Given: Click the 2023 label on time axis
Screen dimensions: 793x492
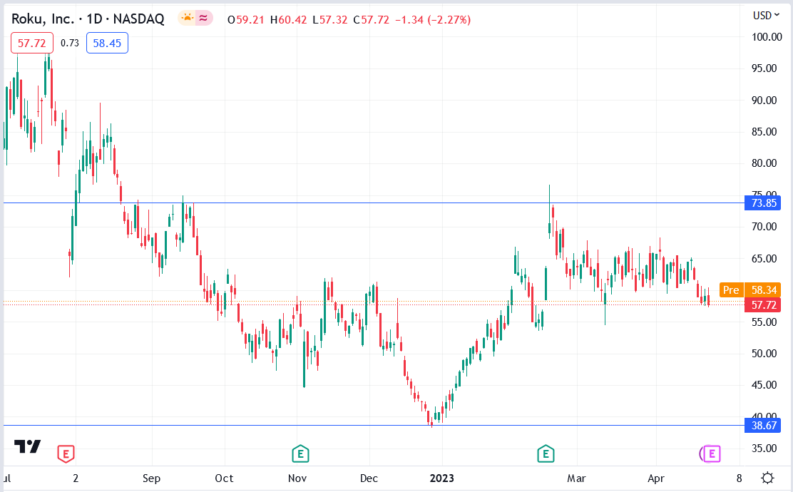Looking at the screenshot, I should tap(442, 478).
